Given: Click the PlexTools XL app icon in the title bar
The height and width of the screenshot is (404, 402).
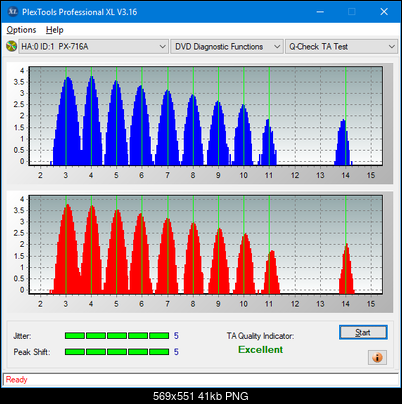Looking at the screenshot, I should coord(13,12).
